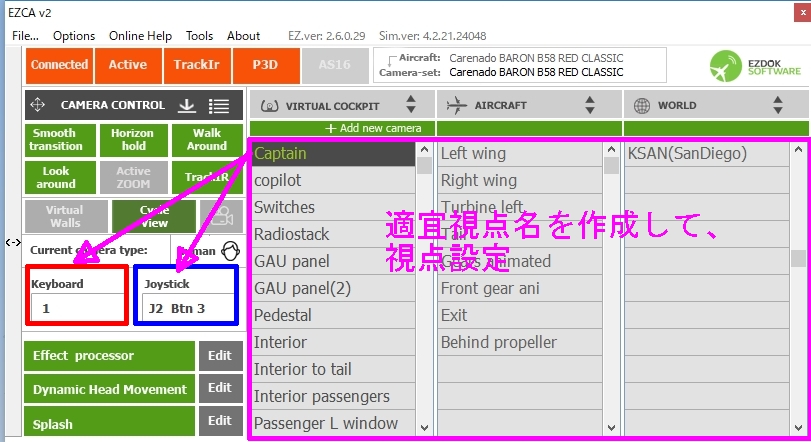The width and height of the screenshot is (811, 442).
Task: Click the World column sort arrows
Action: (x=777, y=104)
